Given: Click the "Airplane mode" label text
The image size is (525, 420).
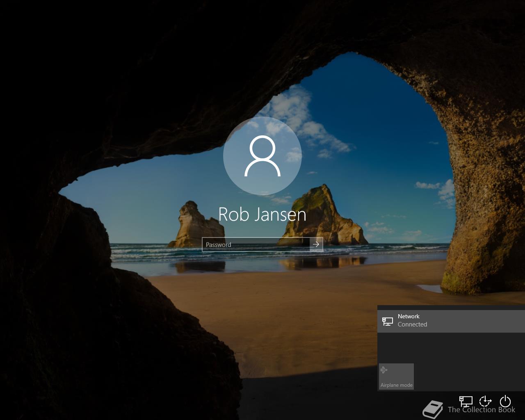Looking at the screenshot, I should pos(396,385).
